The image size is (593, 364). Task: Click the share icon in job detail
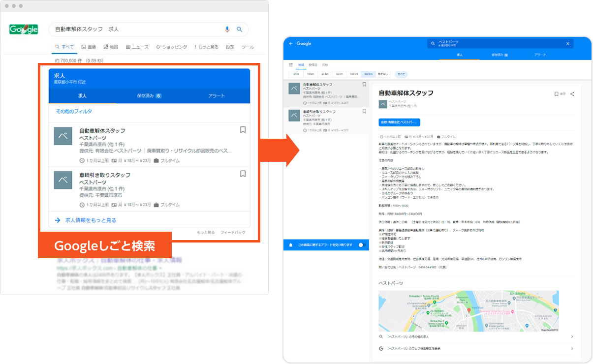572,94
